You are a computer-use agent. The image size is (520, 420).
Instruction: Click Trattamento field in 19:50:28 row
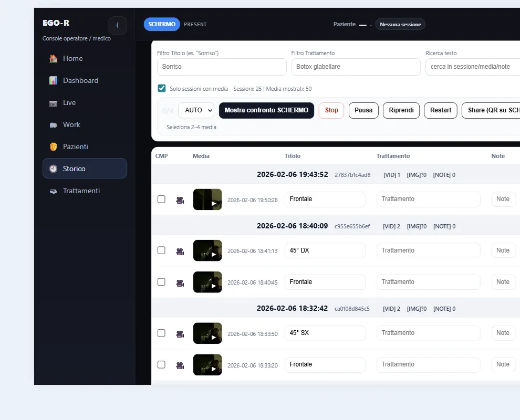(429, 199)
